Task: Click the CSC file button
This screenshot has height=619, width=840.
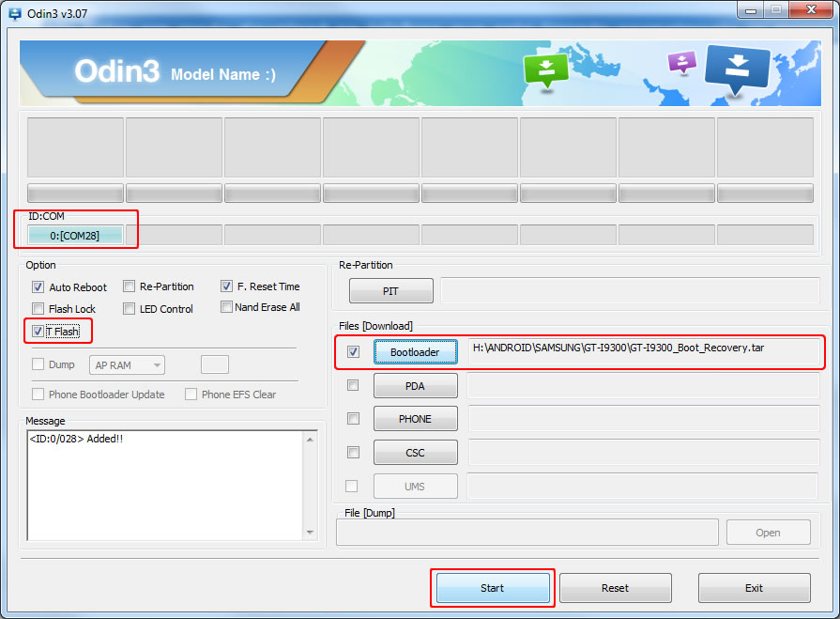Action: tap(415, 453)
